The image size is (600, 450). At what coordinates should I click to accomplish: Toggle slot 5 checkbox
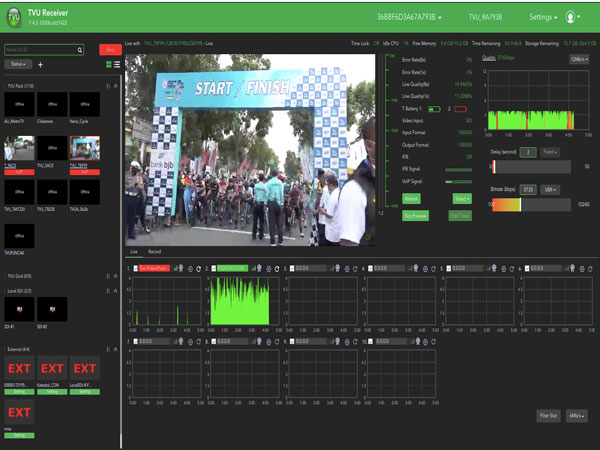[x=449, y=269]
